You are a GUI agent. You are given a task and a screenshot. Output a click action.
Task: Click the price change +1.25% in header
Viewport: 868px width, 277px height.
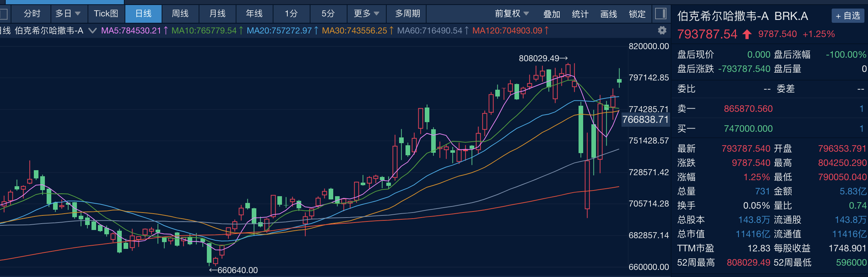[819, 34]
